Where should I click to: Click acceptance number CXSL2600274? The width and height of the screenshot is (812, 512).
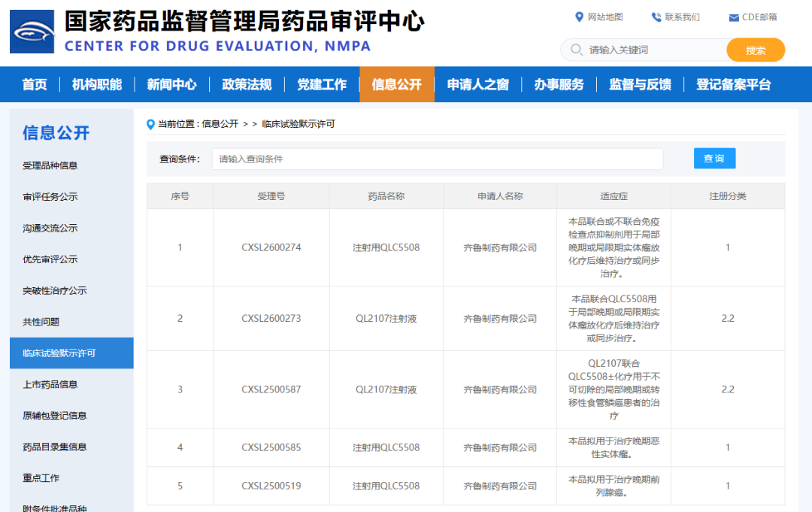click(x=271, y=247)
